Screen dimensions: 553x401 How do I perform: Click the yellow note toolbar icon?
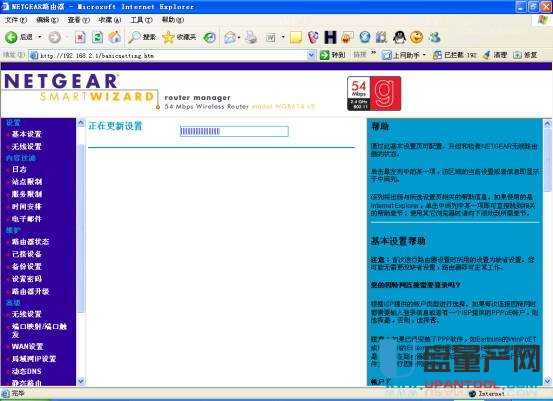(x=296, y=37)
